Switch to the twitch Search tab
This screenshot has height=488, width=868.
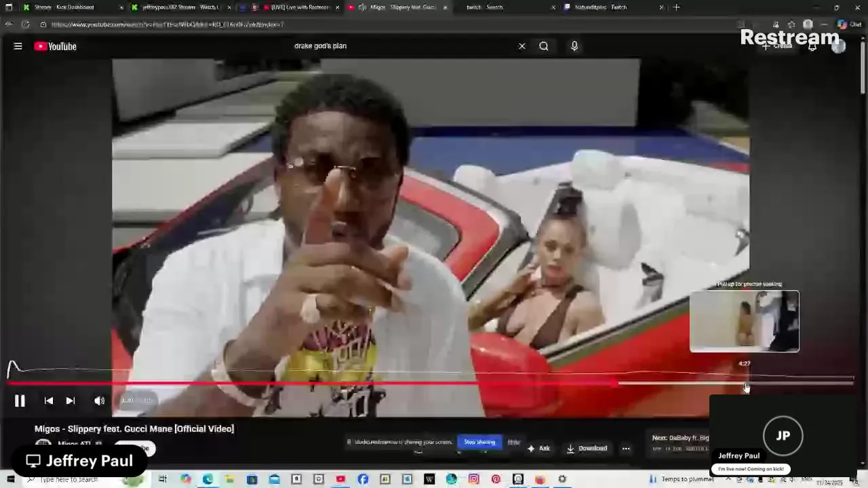click(502, 7)
